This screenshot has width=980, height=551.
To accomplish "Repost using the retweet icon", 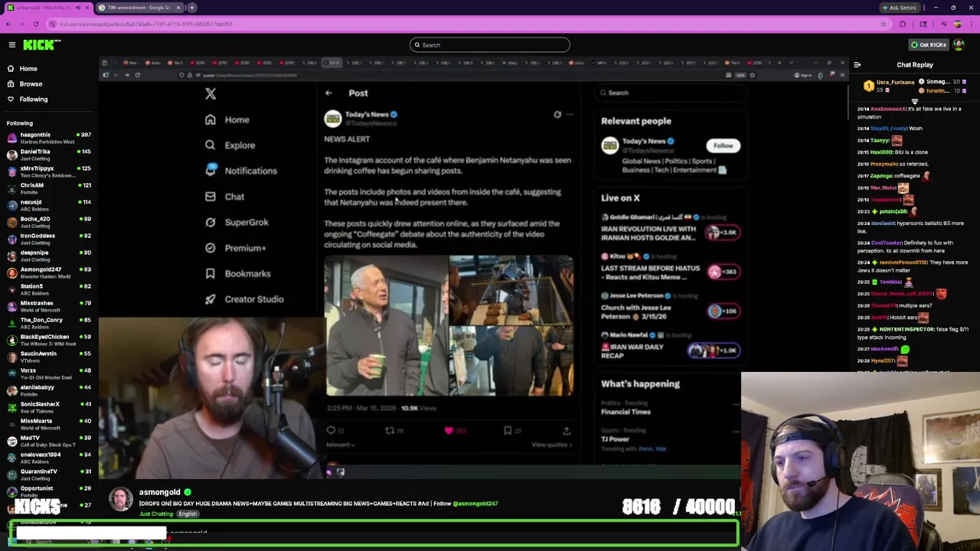I will point(390,431).
